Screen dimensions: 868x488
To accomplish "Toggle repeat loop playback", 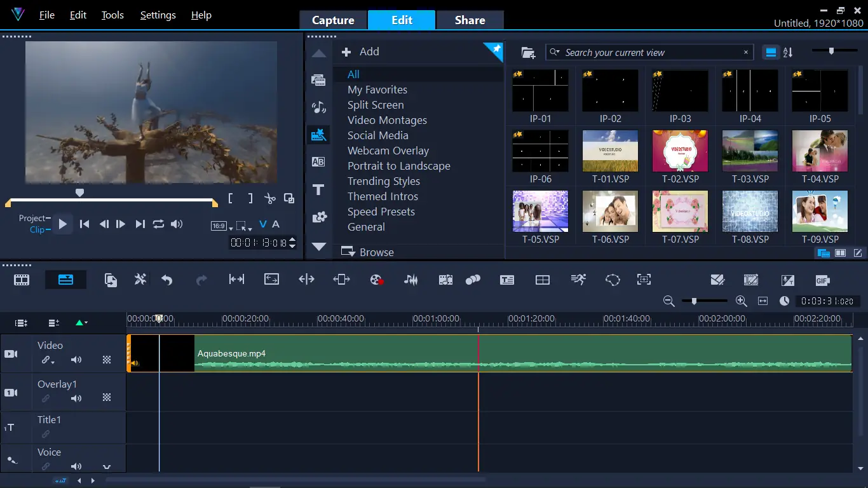I will (158, 224).
